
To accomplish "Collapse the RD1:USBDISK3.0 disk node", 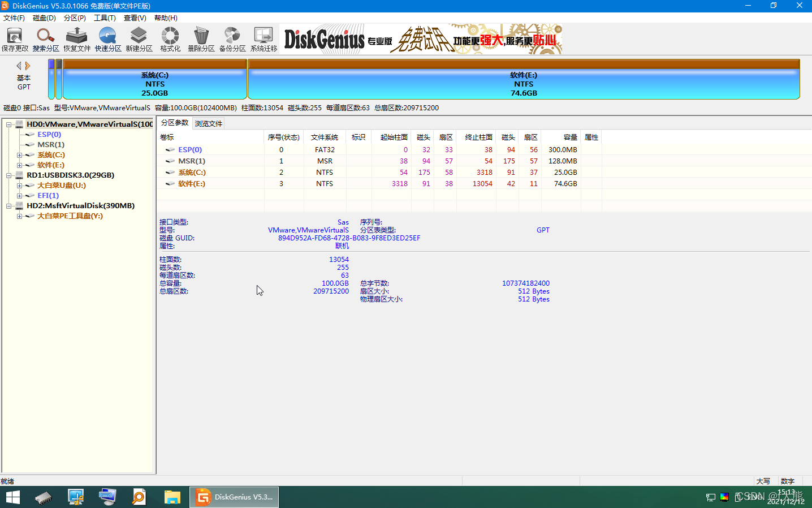I will [9, 175].
